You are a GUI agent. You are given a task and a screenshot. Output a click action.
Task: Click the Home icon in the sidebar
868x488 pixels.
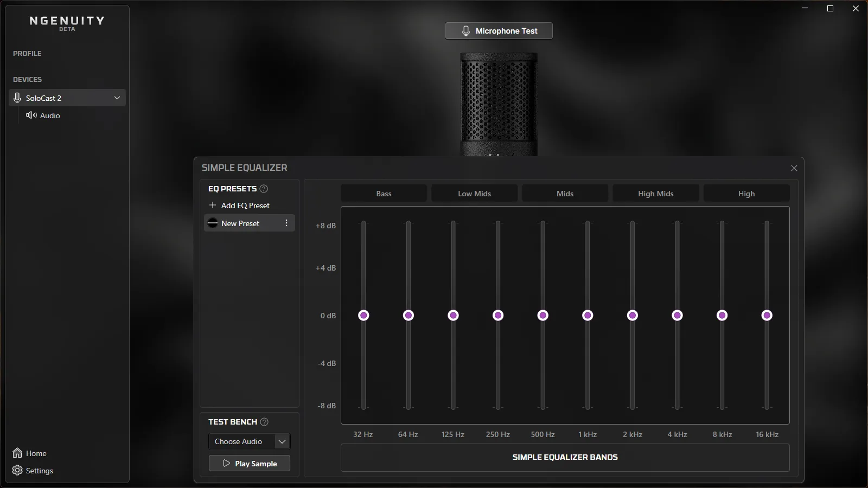point(17,453)
